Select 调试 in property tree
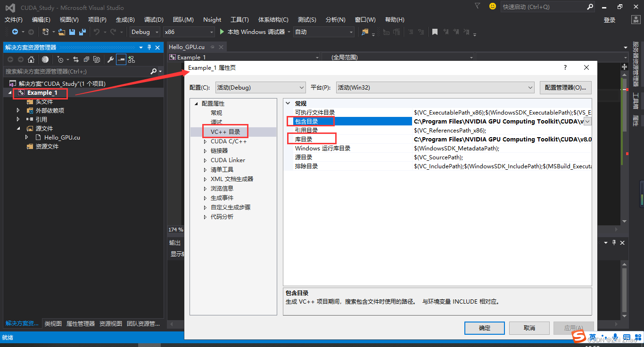This screenshot has height=347, width=644. (216, 122)
